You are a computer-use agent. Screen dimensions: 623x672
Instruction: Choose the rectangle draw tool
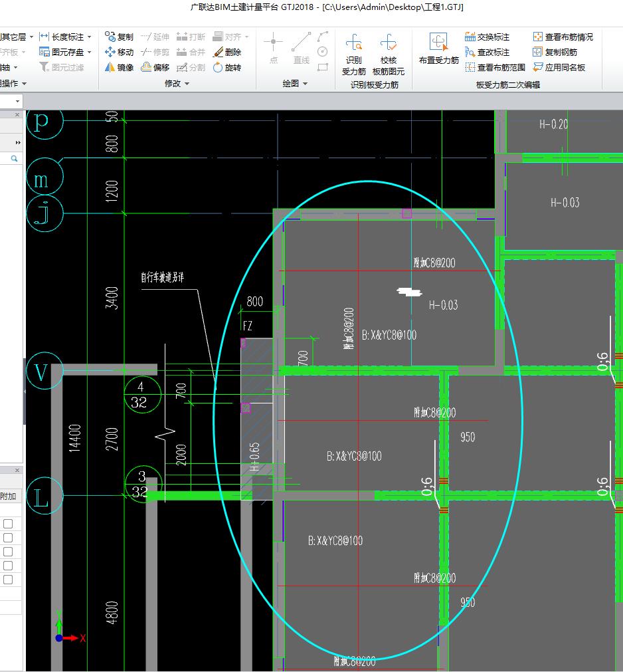[x=323, y=67]
